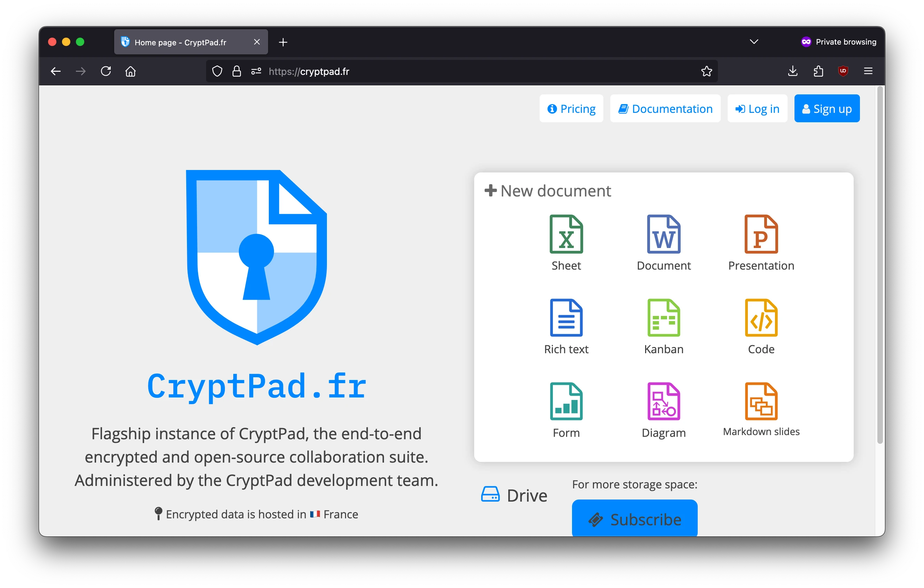The width and height of the screenshot is (924, 588).
Task: Click the tracking protection shield icon
Action: [x=217, y=71]
